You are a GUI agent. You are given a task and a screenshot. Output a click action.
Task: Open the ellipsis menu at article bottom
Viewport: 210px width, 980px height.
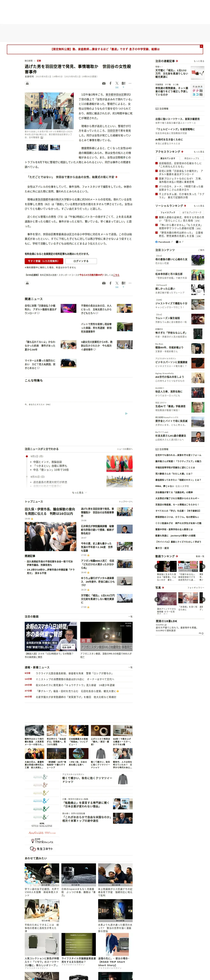[x=130, y=283]
